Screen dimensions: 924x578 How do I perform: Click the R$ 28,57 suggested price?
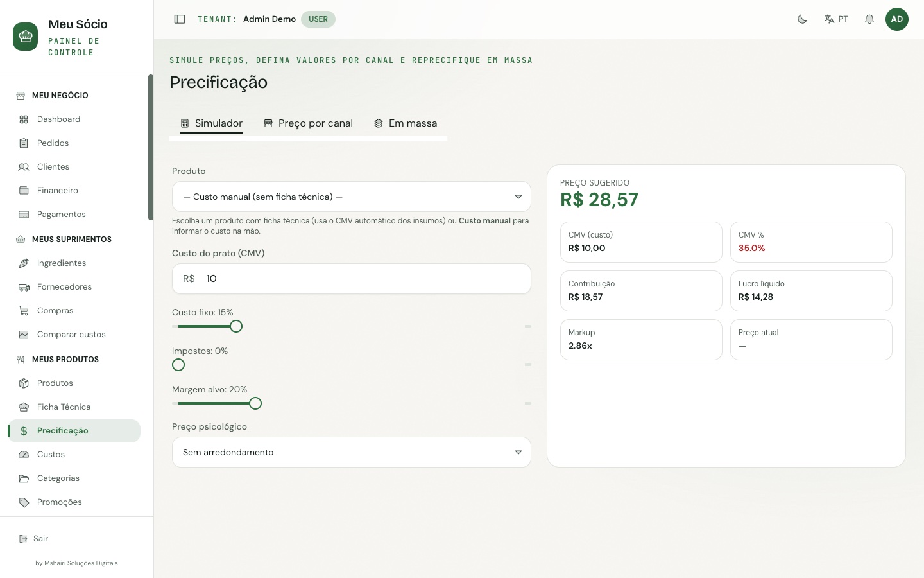coord(599,200)
